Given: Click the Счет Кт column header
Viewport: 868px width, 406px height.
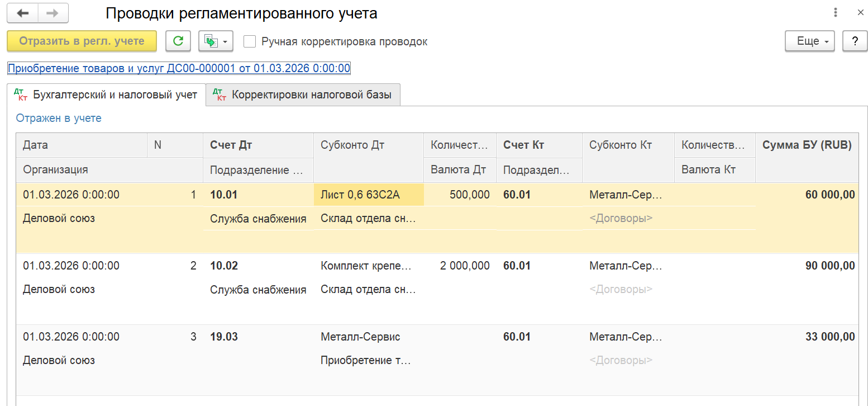Looking at the screenshot, I should [539, 145].
